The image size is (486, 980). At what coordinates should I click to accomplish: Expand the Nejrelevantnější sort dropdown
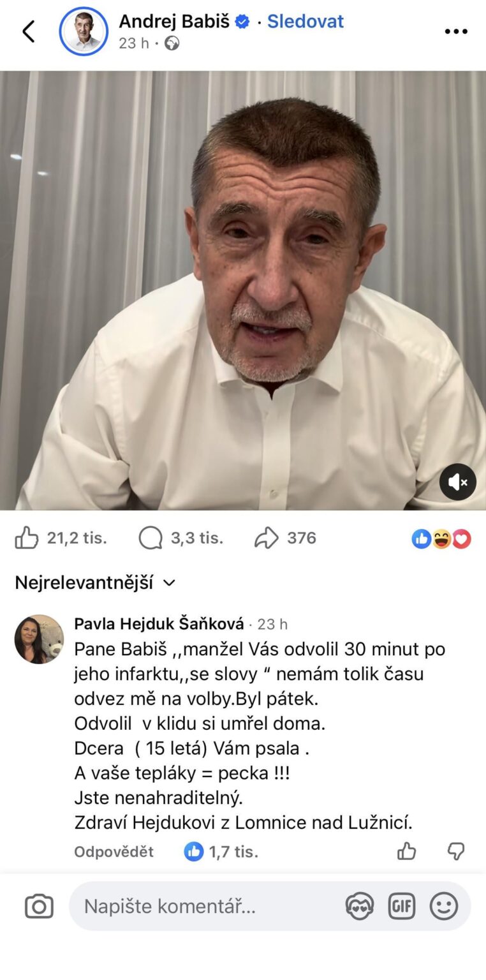[x=95, y=583]
